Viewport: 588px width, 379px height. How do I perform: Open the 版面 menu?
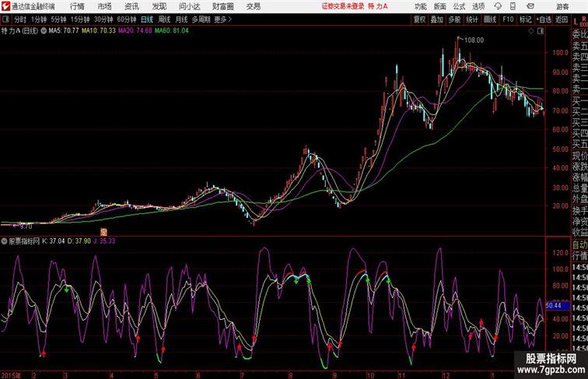click(x=440, y=6)
